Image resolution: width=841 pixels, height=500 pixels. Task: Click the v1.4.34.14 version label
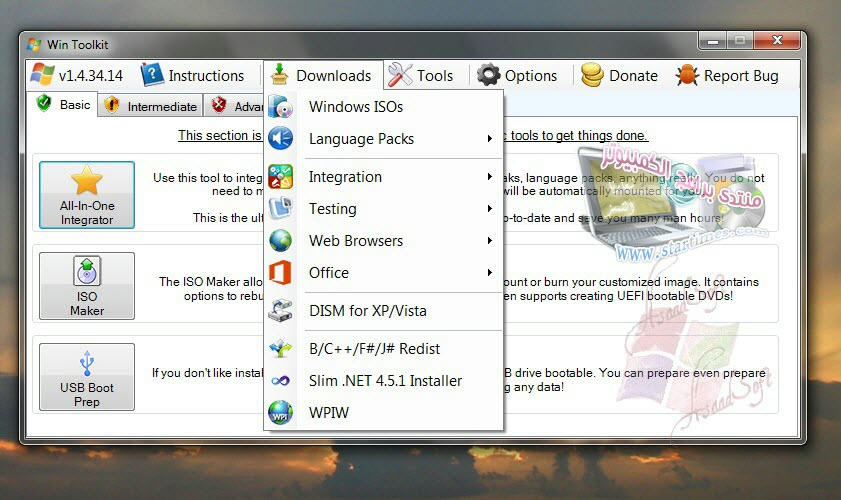point(91,76)
